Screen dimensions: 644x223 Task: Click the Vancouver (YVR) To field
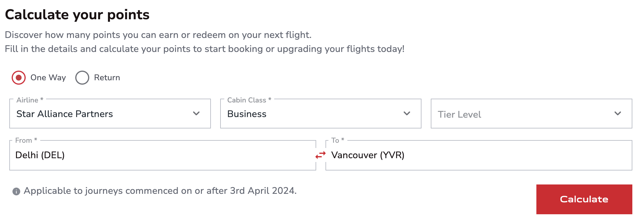pyautogui.click(x=478, y=155)
